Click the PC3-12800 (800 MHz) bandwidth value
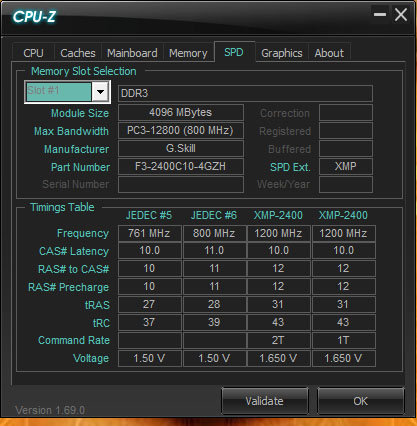The height and width of the screenshot is (426, 417). pos(181,130)
